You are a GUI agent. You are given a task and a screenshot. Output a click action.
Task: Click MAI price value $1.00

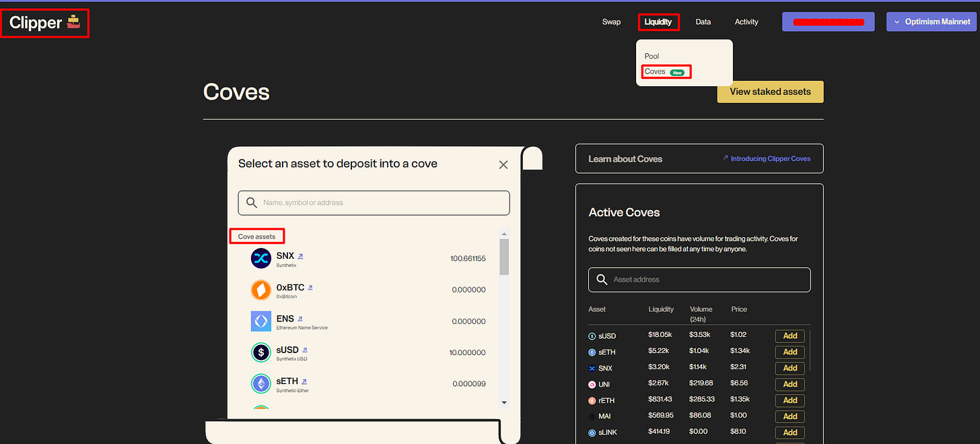click(739, 416)
